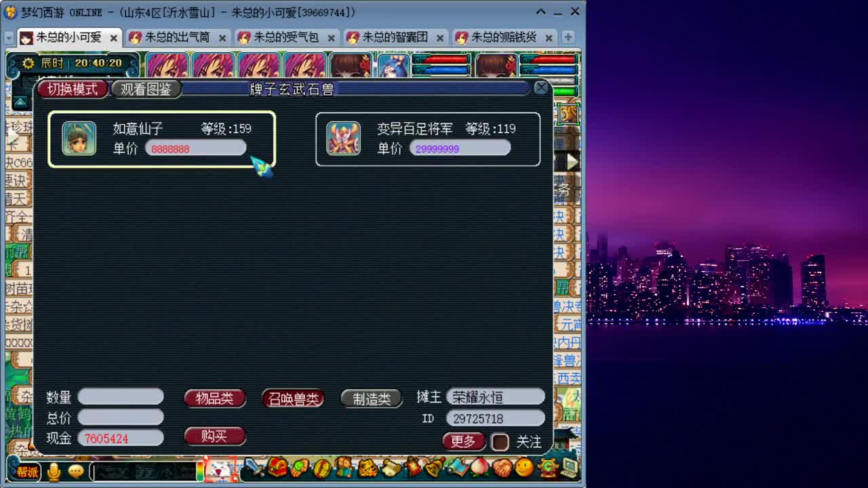868x488 pixels.
Task: Click the 观看图鉴 view guide button
Action: tap(146, 89)
